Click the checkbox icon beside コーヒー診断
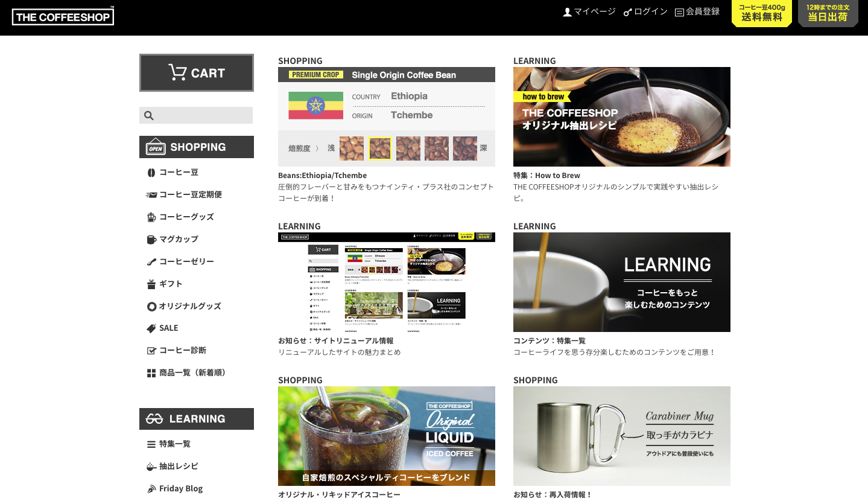Image resolution: width=868 pixels, height=501 pixels. coord(151,351)
